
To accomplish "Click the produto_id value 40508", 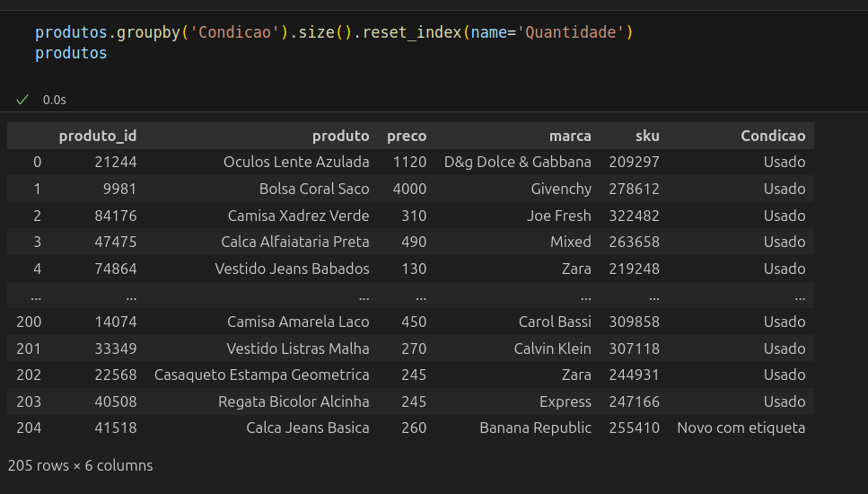I will pyautogui.click(x=116, y=401).
